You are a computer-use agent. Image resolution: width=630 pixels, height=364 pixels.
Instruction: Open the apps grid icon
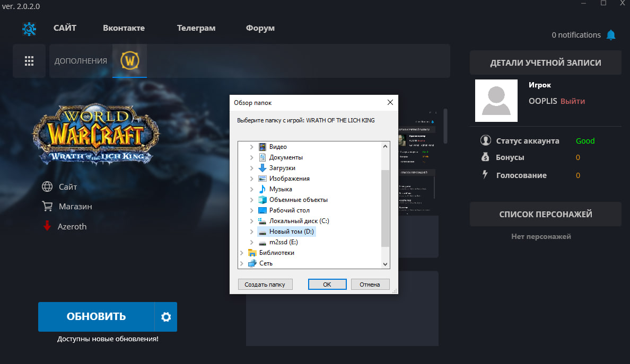coord(29,61)
